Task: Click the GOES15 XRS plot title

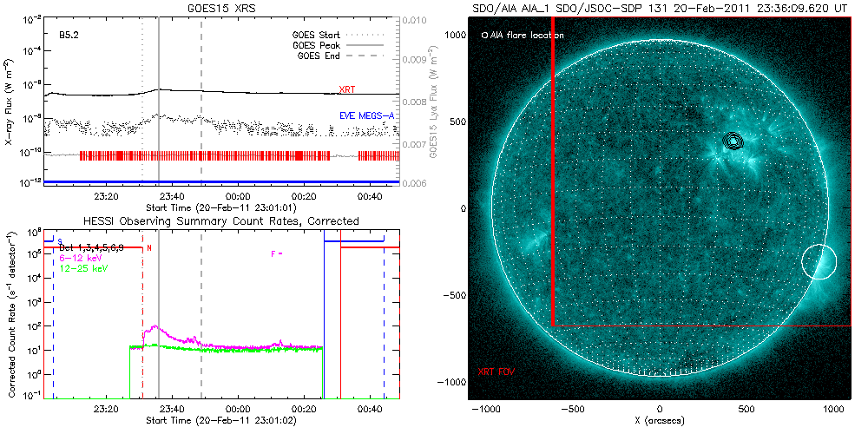Action: coord(220,7)
